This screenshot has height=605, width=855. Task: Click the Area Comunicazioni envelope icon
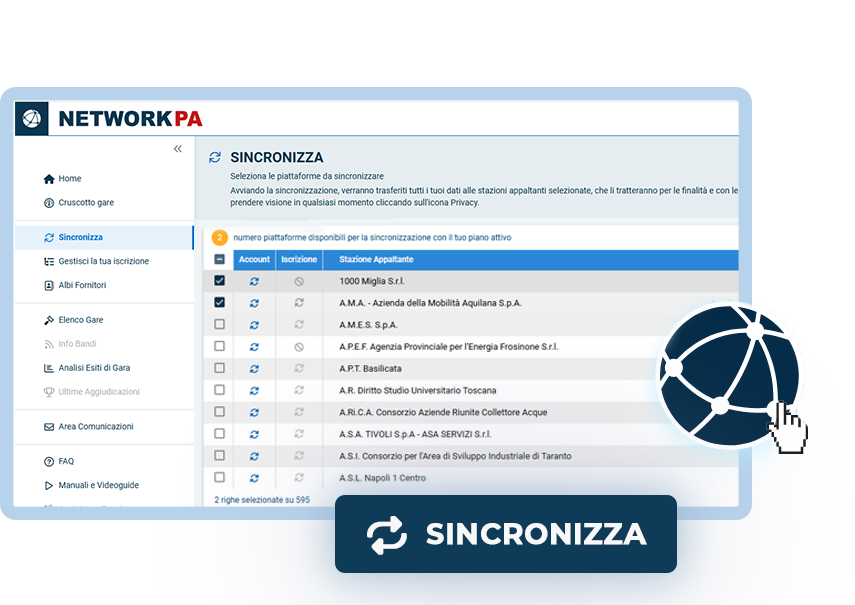(49, 427)
